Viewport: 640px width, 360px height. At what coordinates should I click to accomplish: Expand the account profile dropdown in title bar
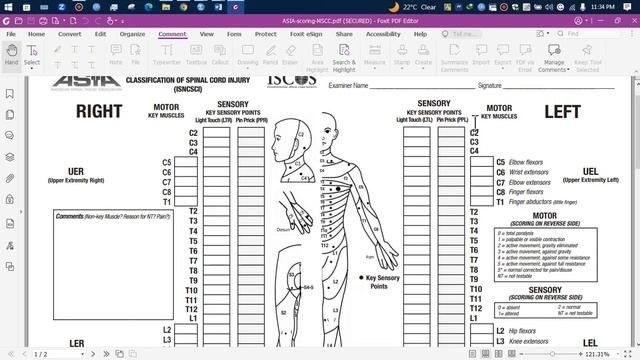pyautogui.click(x=587, y=20)
